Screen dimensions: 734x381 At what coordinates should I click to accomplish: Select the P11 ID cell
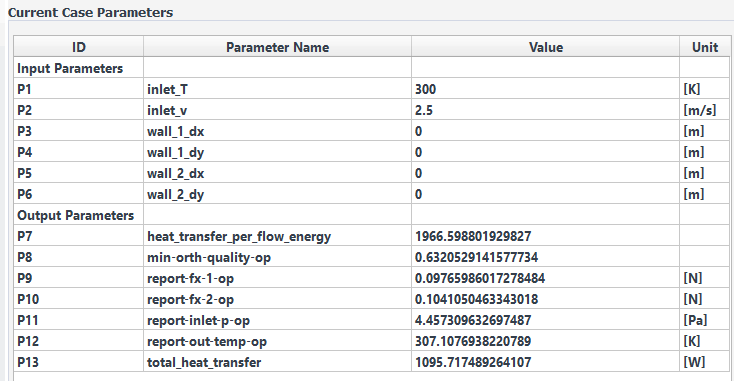pyautogui.click(x=79, y=320)
